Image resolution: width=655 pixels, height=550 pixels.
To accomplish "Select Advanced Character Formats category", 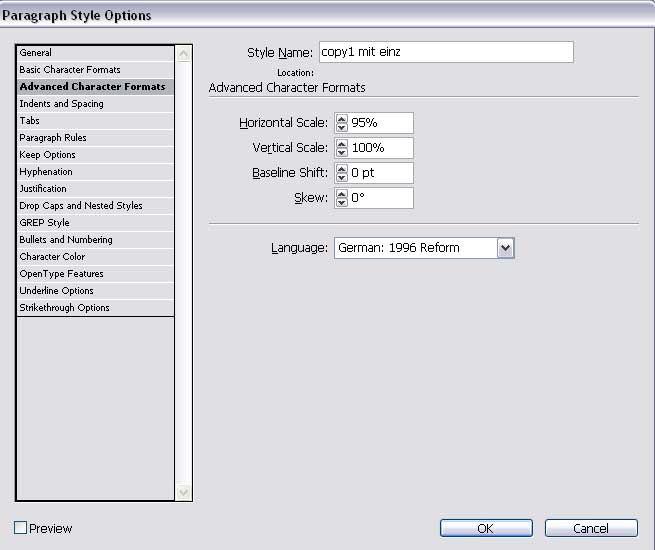I will tap(95, 87).
